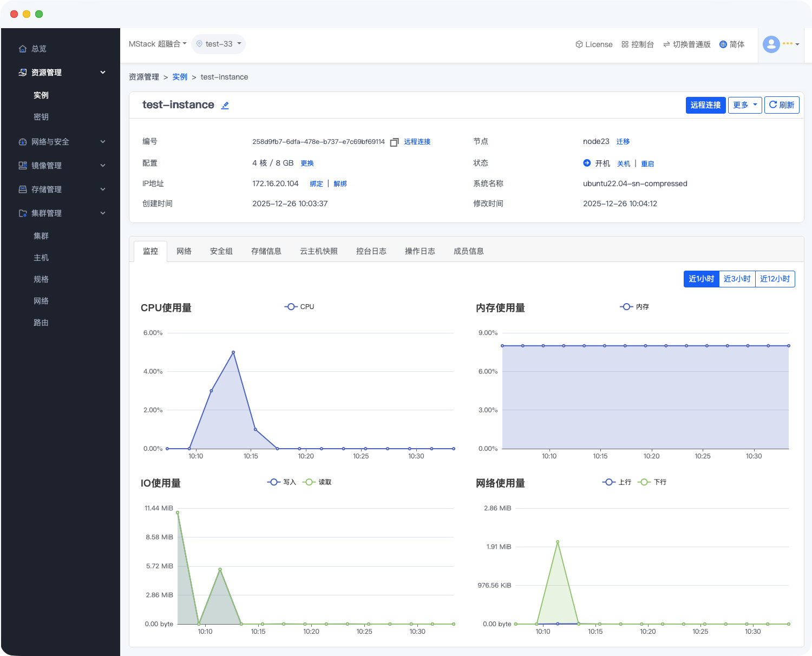Click the 简体 language globe icon
The width and height of the screenshot is (812, 656).
(723, 44)
